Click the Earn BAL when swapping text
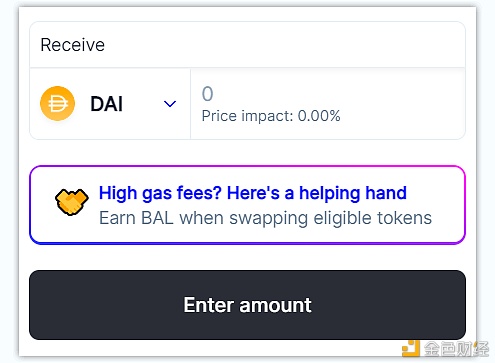Viewport: 495px width, 363px height. [265, 218]
